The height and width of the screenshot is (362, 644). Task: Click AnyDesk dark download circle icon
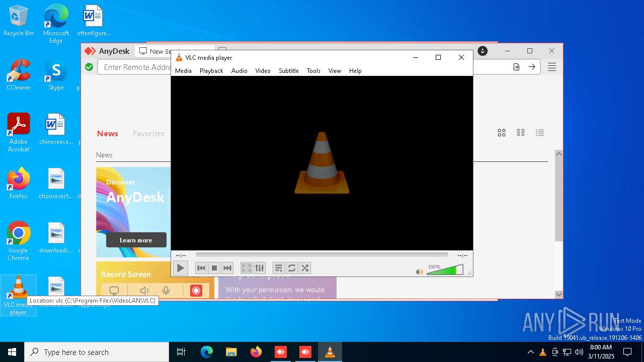[x=482, y=51]
